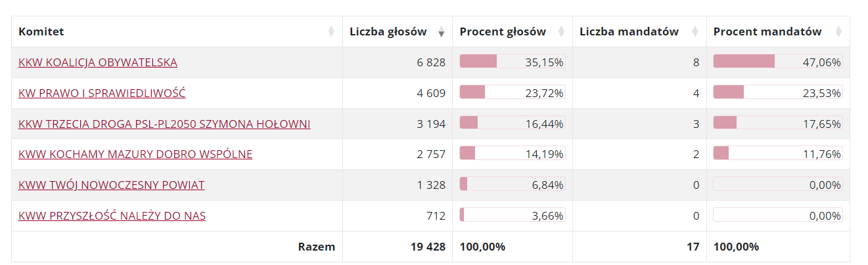The width and height of the screenshot is (868, 265).
Task: Open KWW Przyszłość Należy Do Nas link
Action: pos(112,216)
